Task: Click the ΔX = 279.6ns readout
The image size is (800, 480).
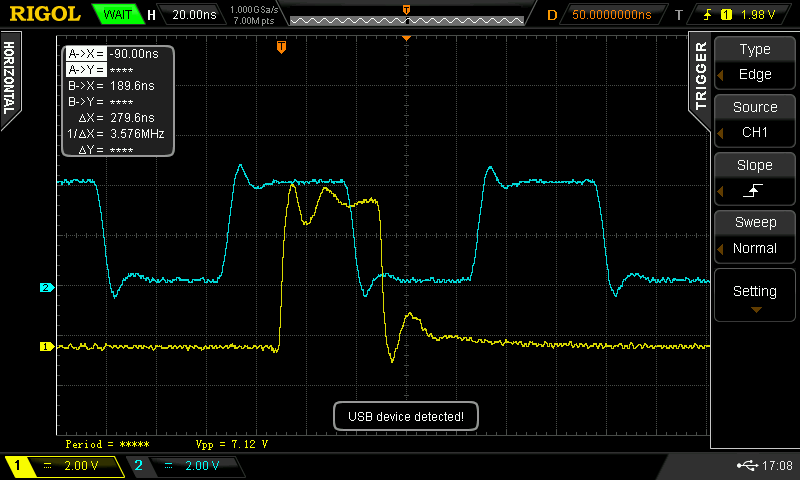Action: coord(118,118)
